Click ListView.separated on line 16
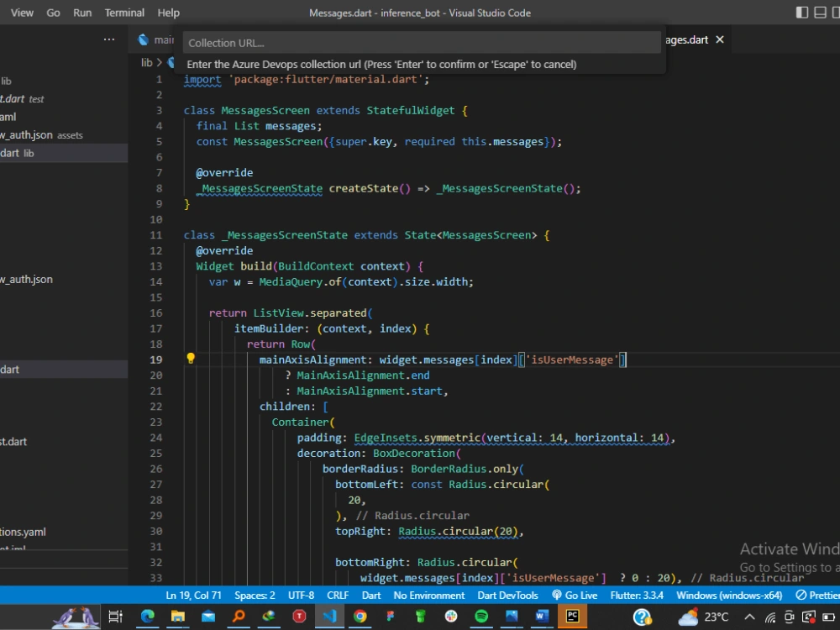 (310, 312)
